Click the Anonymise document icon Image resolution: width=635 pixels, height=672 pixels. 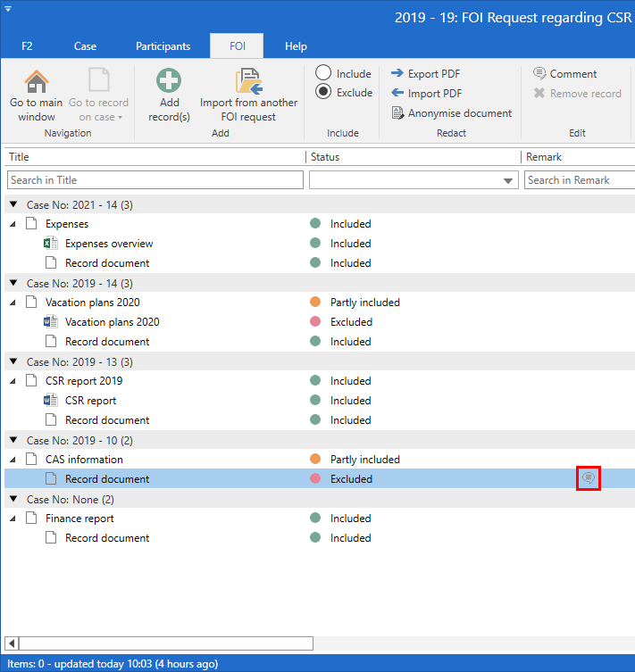[x=397, y=113]
